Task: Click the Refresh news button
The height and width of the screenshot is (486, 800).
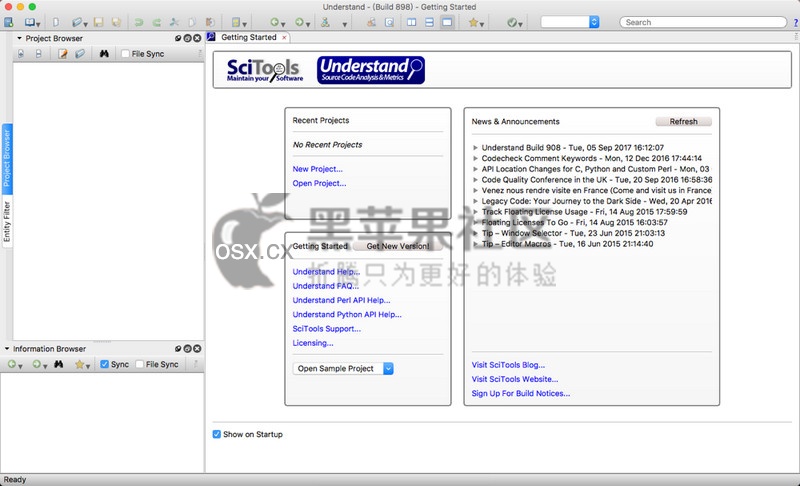Action: pyautogui.click(x=683, y=121)
